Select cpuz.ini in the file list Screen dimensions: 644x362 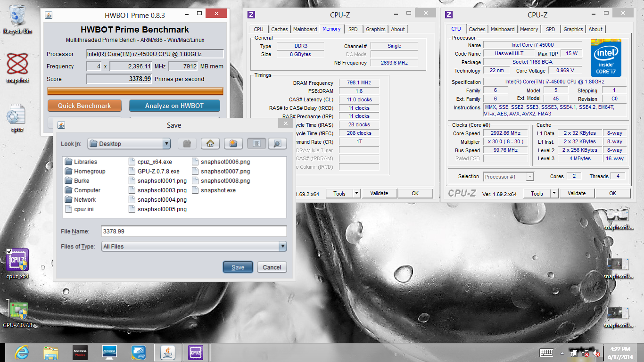click(79, 209)
